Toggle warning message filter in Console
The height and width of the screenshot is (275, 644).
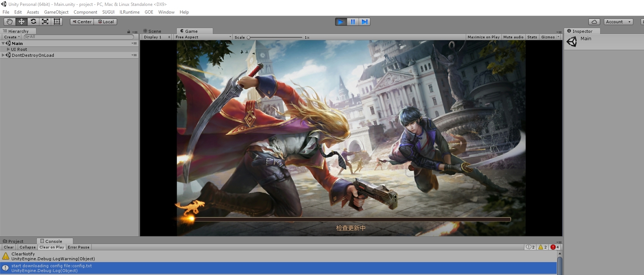point(542,247)
